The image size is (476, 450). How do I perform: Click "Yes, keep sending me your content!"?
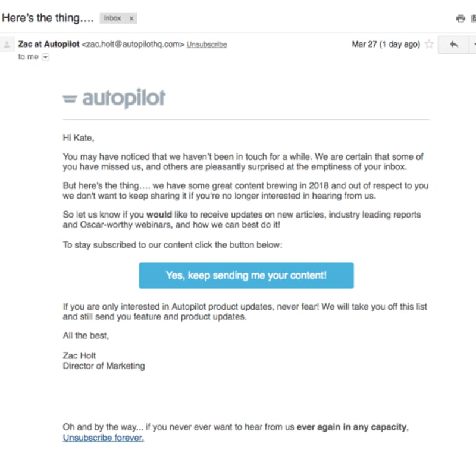(246, 275)
